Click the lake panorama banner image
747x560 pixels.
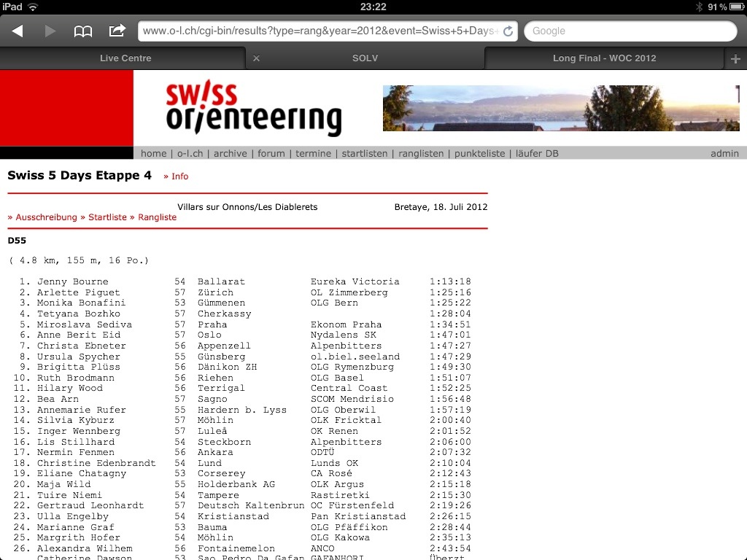click(x=560, y=109)
